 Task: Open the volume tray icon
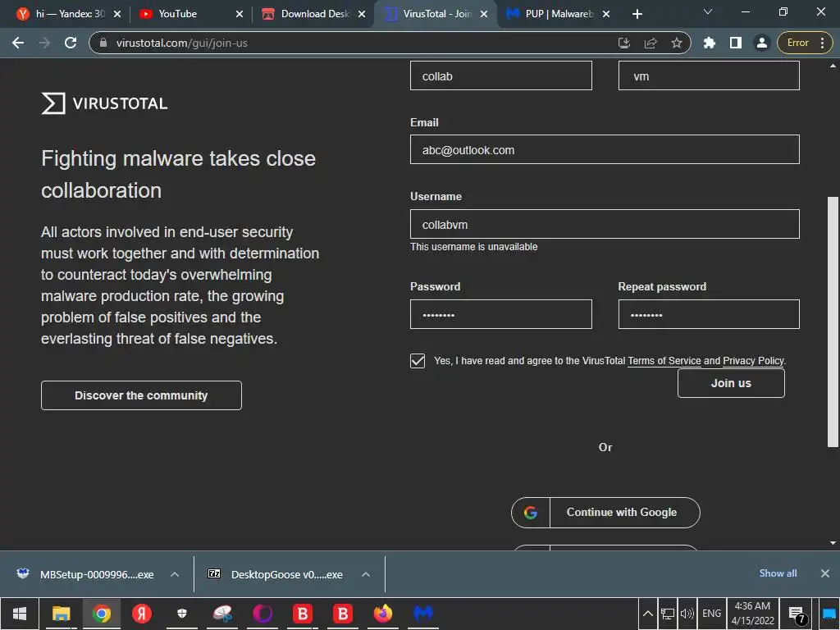point(687,614)
